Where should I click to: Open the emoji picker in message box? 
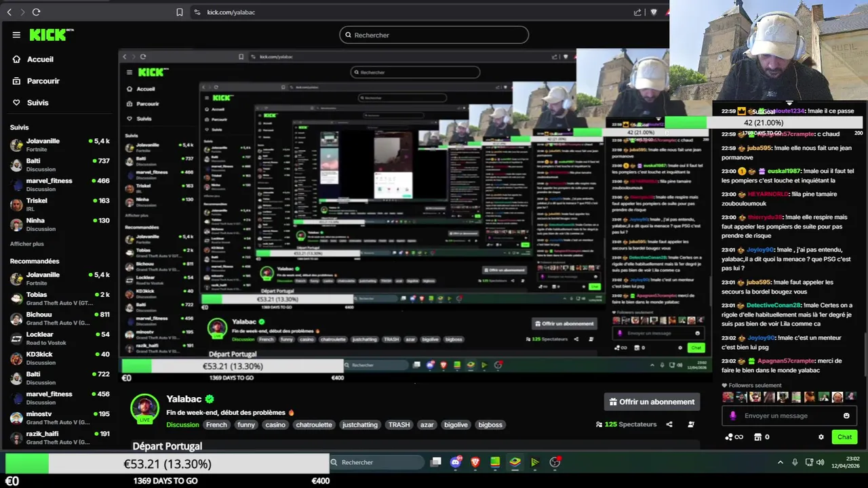point(846,415)
